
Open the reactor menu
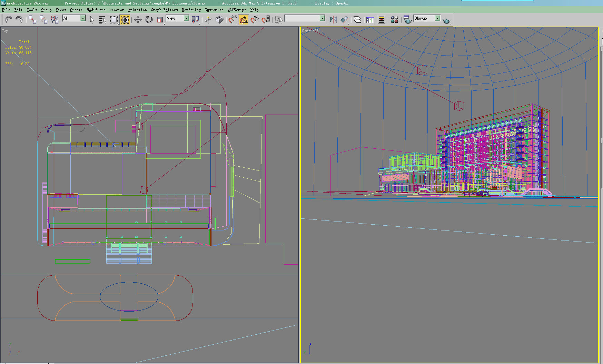click(117, 10)
